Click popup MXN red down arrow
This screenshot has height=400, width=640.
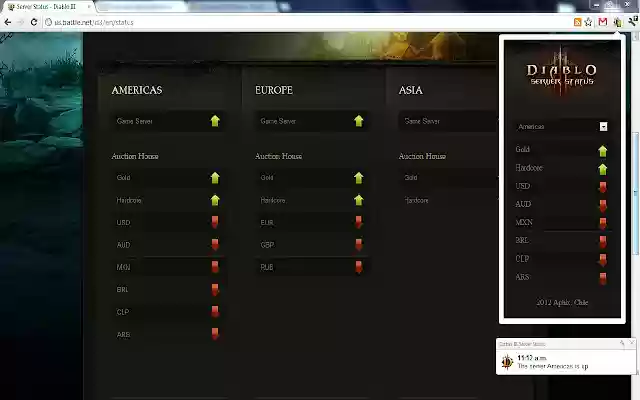click(602, 224)
